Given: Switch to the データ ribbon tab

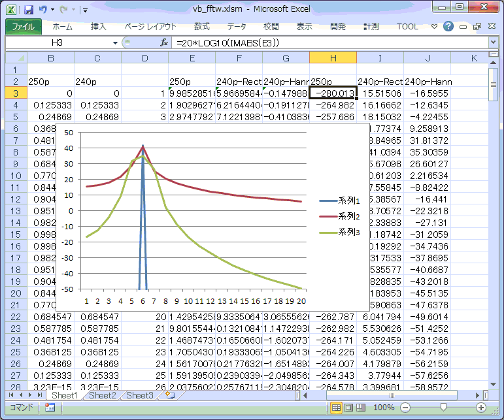Looking at the screenshot, I should [237, 26].
